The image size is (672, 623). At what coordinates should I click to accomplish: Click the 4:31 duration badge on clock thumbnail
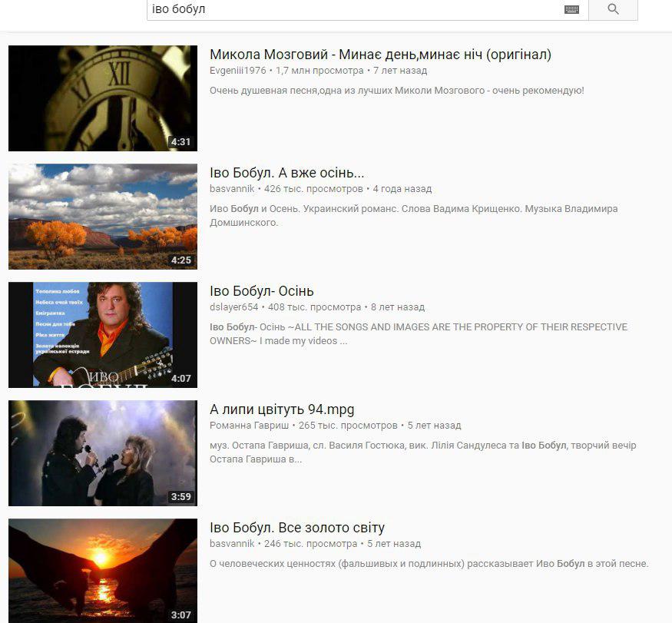(x=180, y=142)
